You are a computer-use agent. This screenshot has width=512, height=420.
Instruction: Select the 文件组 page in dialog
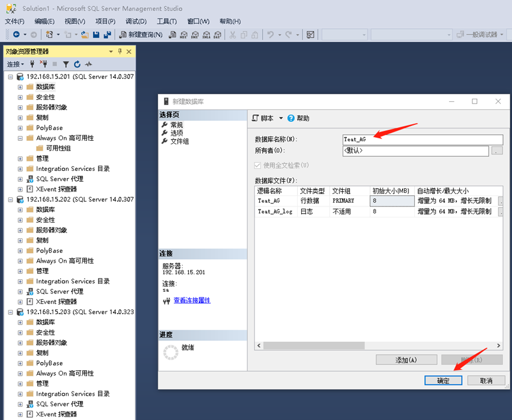tap(179, 141)
